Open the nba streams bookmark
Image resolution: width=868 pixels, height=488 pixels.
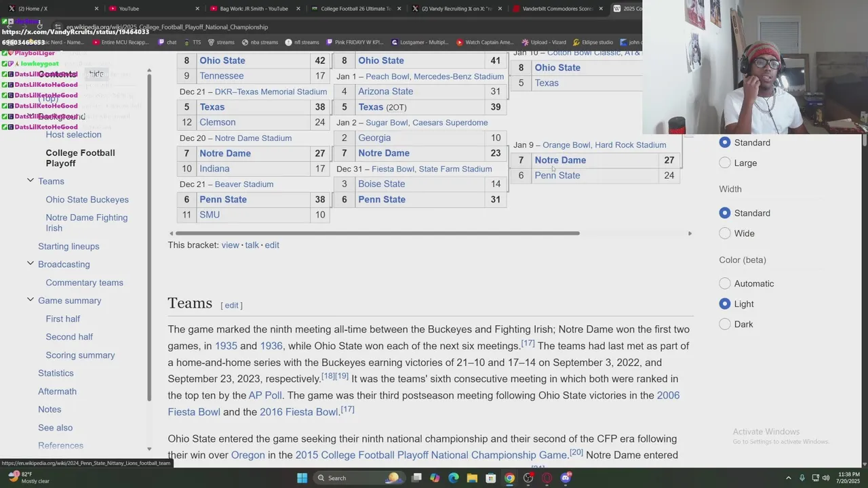[259, 42]
